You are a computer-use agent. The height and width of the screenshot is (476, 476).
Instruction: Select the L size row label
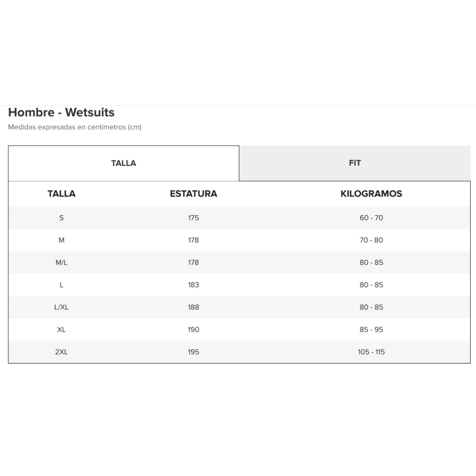click(x=61, y=285)
